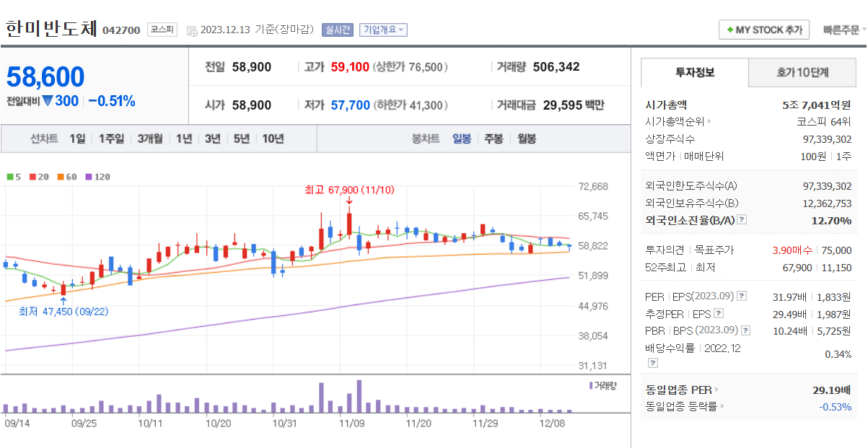
Task: Click the 60-day moving average orange swatch
Action: click(x=60, y=176)
